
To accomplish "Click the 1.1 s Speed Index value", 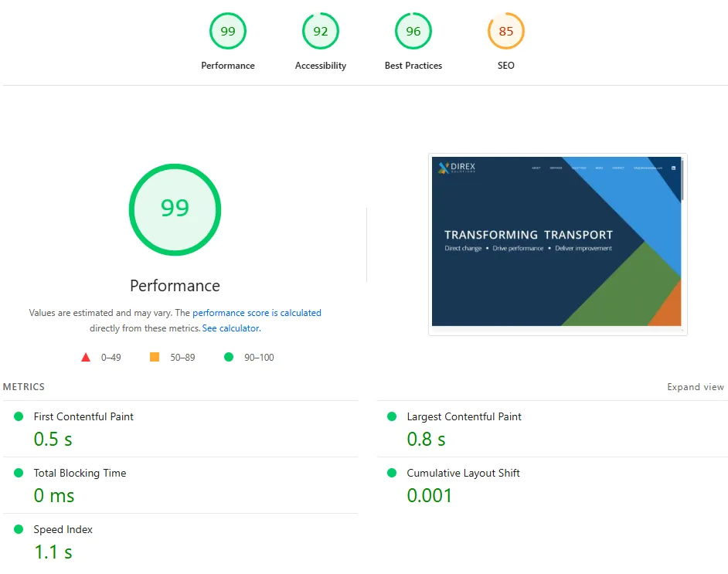I will coord(53,552).
